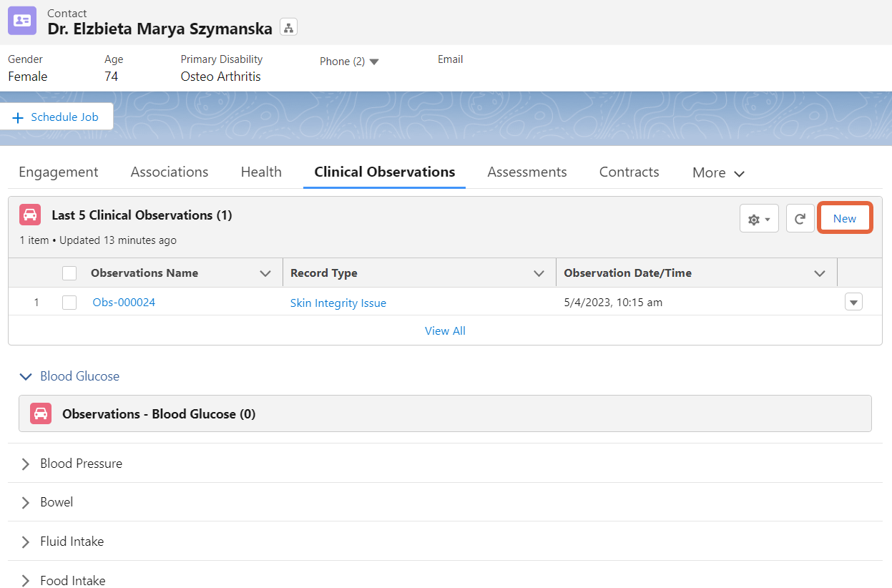892x588 pixels.
Task: Click the Osteo Arthritis disability value
Action: [x=221, y=77]
